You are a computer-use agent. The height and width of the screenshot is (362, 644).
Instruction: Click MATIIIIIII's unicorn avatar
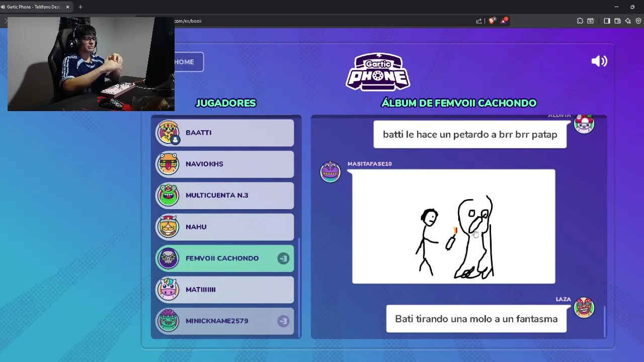(x=169, y=290)
